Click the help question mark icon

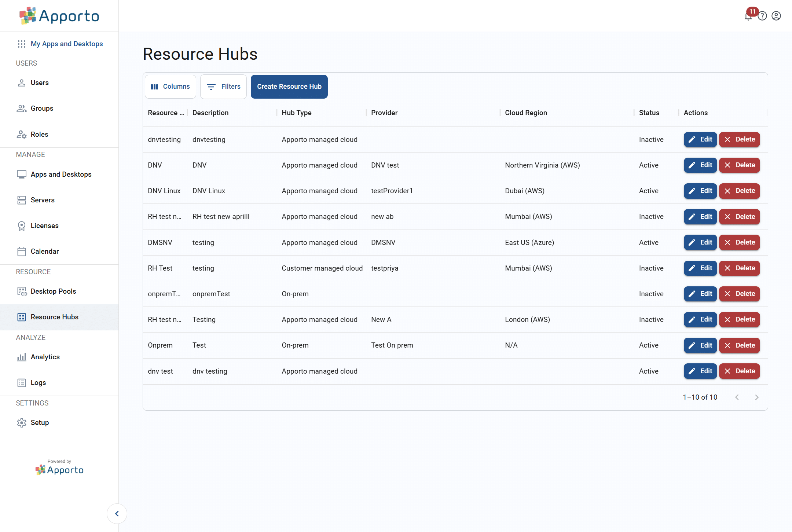762,16
